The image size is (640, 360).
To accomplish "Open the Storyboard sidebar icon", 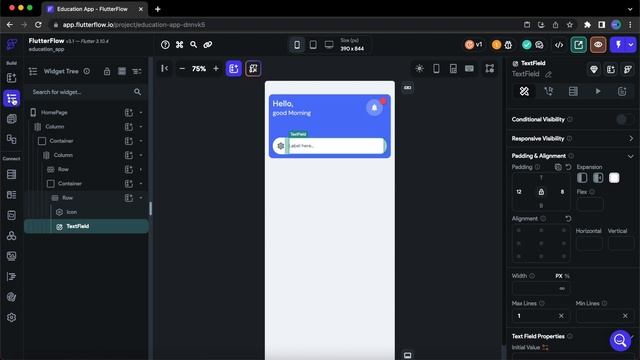I will (x=11, y=139).
